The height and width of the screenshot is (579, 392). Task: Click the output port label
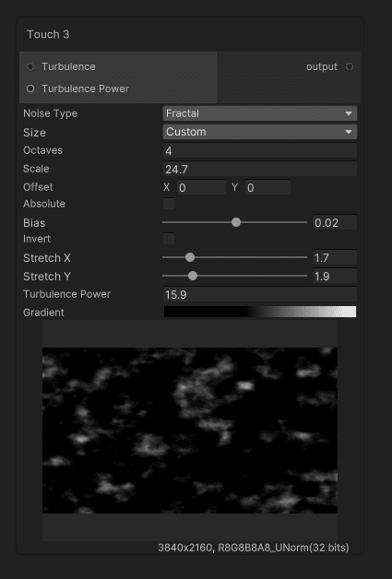tap(321, 66)
